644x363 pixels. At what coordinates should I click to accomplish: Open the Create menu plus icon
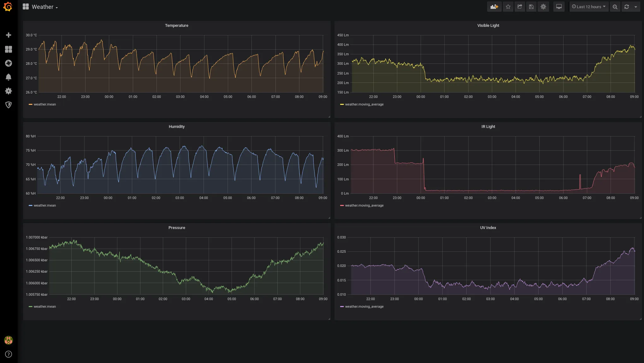coord(9,35)
